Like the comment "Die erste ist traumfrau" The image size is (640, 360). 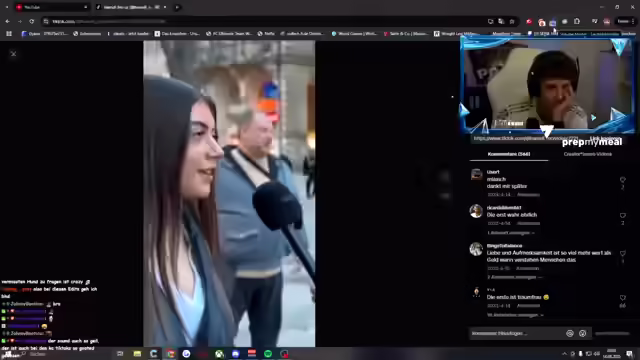click(622, 298)
